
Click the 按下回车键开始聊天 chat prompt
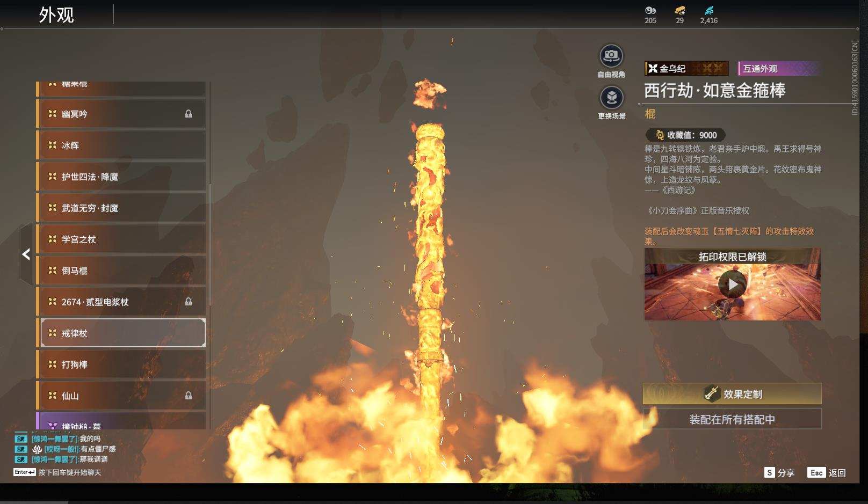(70, 472)
